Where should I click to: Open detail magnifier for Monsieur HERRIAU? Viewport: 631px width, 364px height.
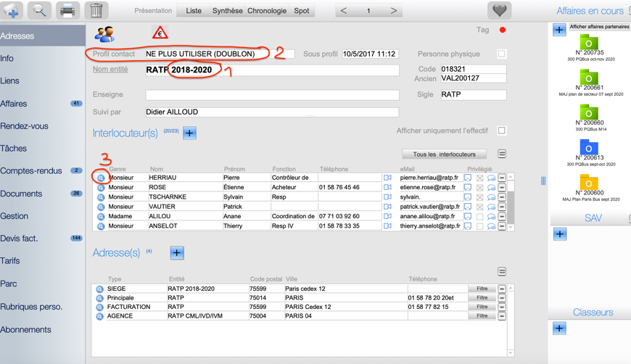[101, 178]
